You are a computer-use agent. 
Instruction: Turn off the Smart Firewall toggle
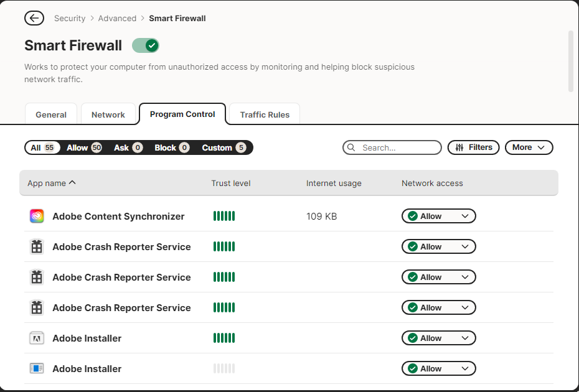pyautogui.click(x=146, y=45)
